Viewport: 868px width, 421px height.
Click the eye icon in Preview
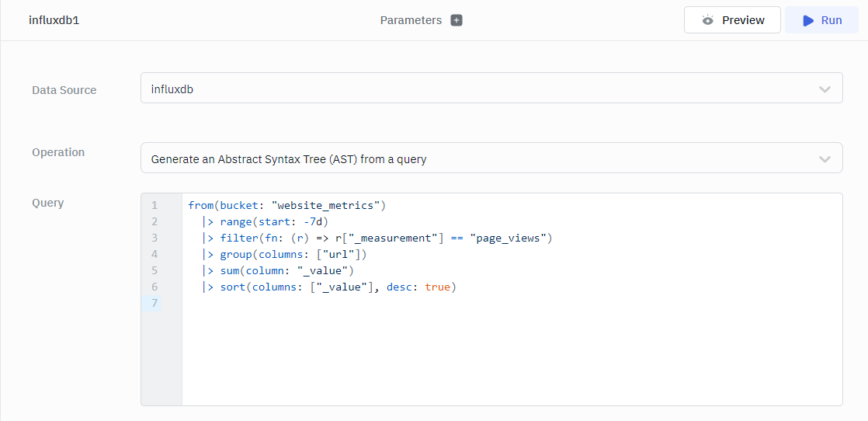coord(707,20)
